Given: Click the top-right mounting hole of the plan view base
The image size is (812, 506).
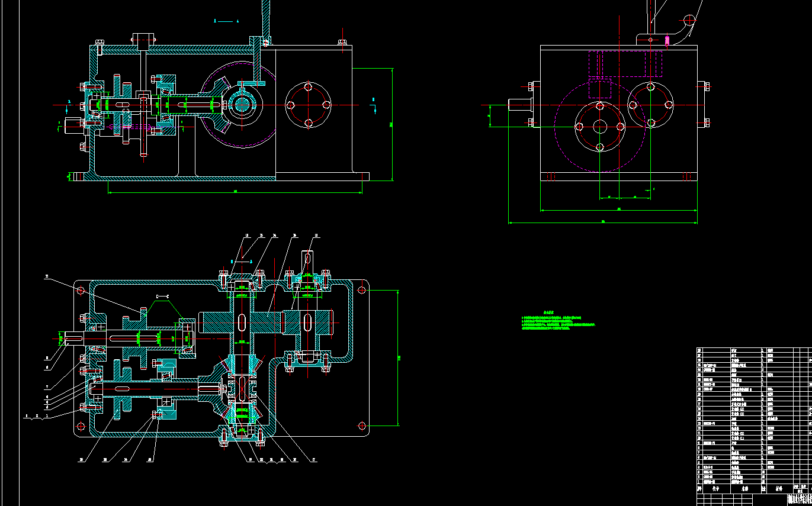Looking at the screenshot, I should tap(362, 290).
